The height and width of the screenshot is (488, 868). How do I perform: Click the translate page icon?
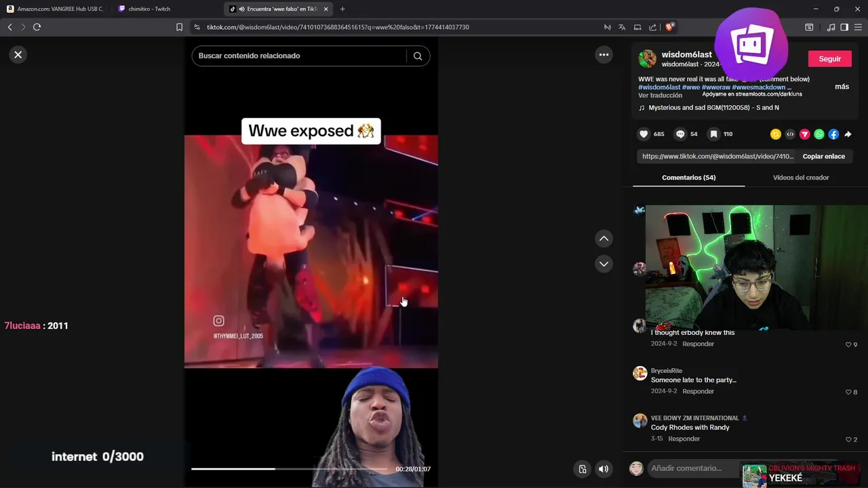tap(622, 27)
